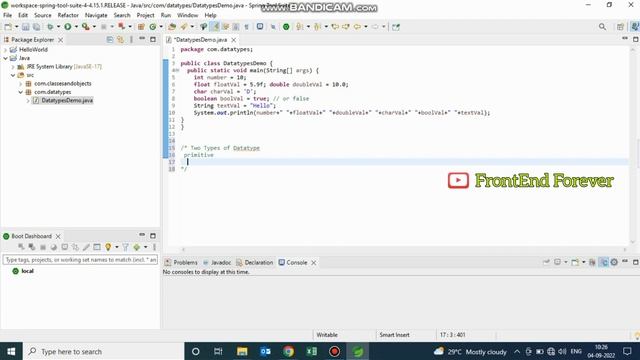Open the Source menu
The image size is (640, 360).
(43, 15)
